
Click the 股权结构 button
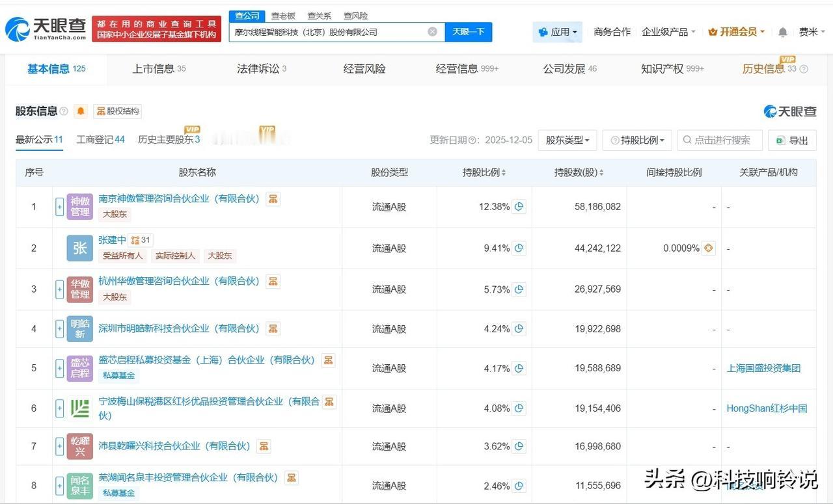117,111
